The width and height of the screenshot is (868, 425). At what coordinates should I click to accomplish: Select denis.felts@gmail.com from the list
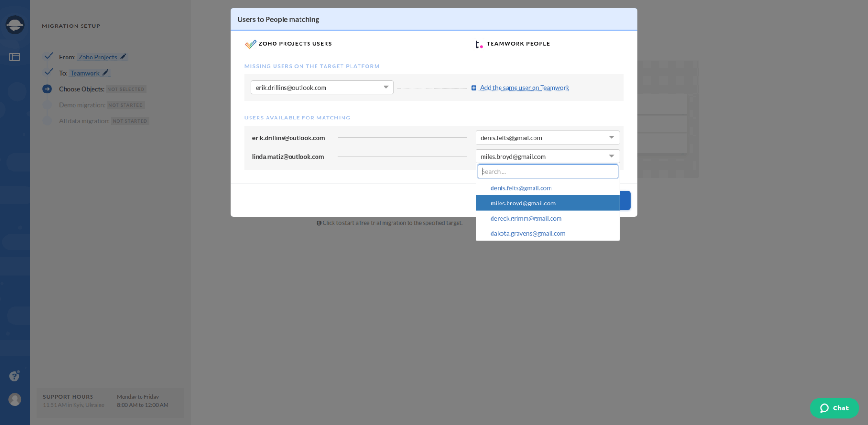pyautogui.click(x=548, y=188)
